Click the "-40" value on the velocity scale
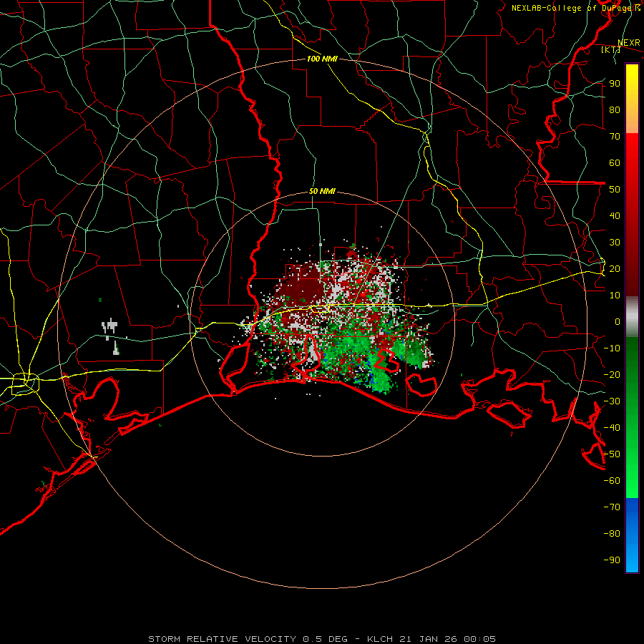The image size is (644, 644). click(x=612, y=428)
